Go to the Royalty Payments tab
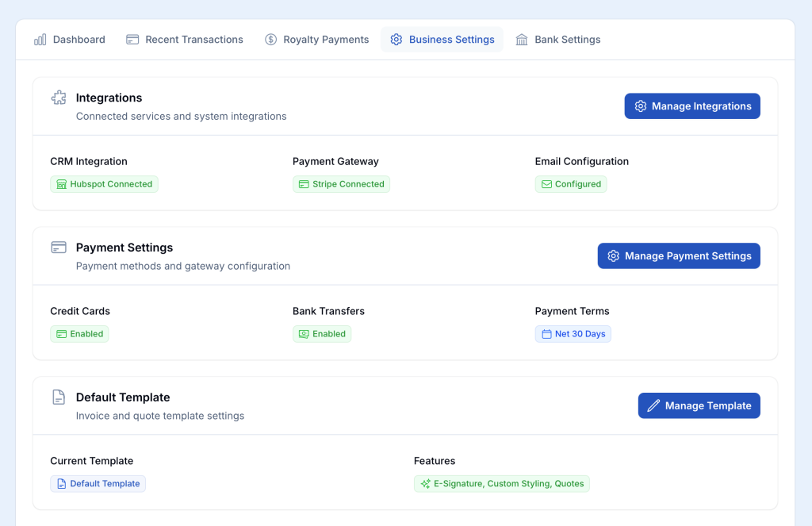Screen dimensions: 812x526 (x=316, y=40)
